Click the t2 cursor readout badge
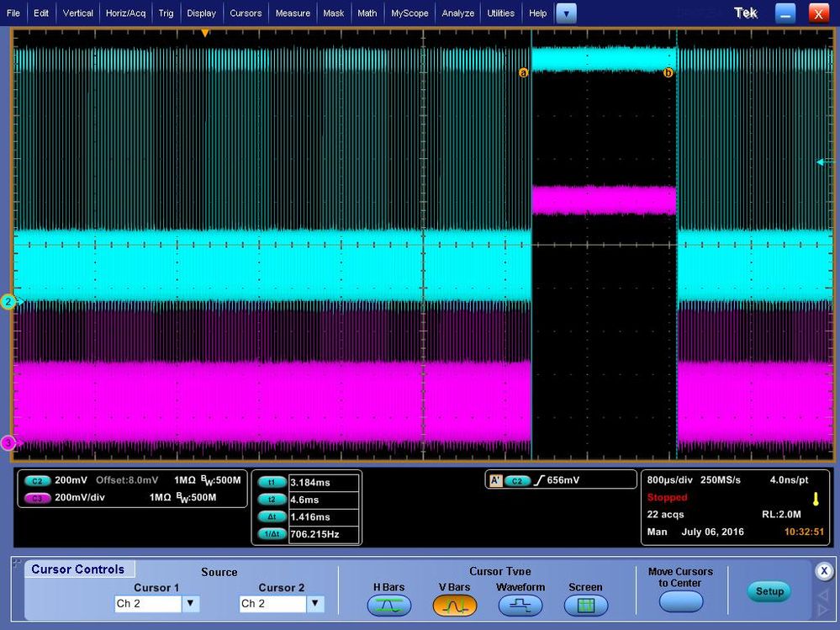 click(x=272, y=500)
